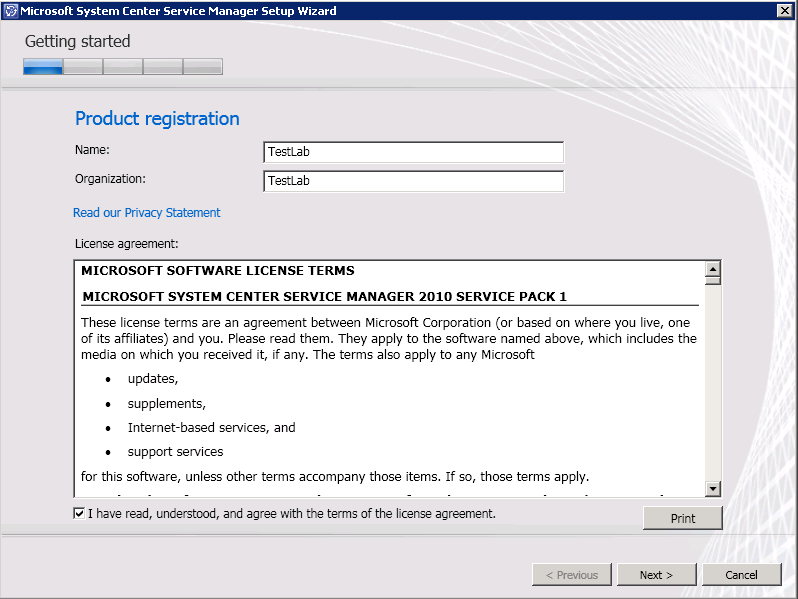Uncheck the license agreement acceptance checkbox
The image size is (798, 599).
tap(79, 513)
